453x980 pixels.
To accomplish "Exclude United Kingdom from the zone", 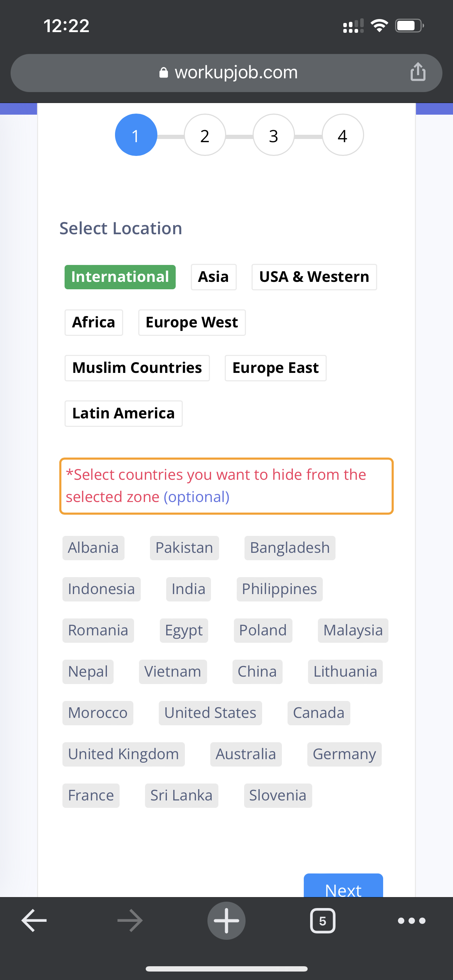I will pos(123,754).
